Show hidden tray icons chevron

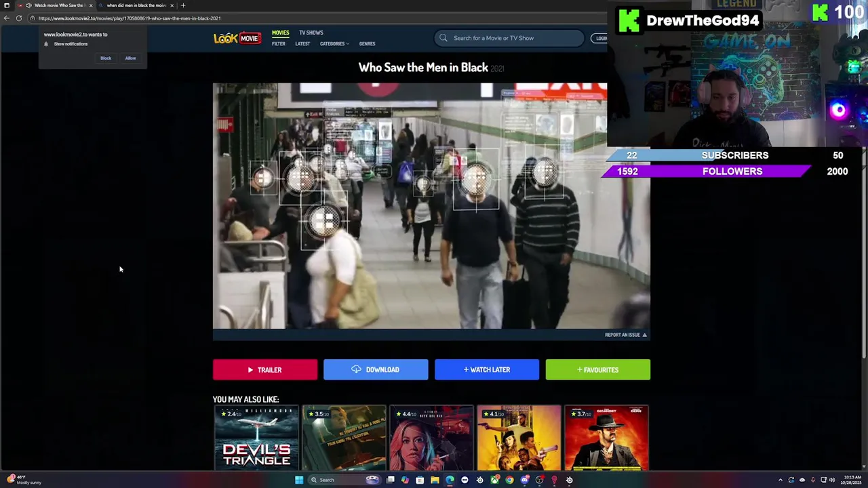(781, 480)
